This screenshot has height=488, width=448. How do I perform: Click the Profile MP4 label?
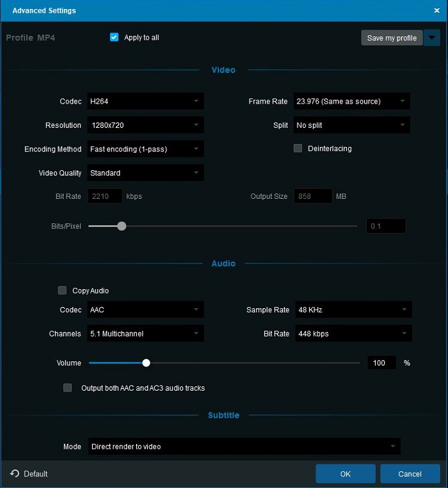pos(31,38)
